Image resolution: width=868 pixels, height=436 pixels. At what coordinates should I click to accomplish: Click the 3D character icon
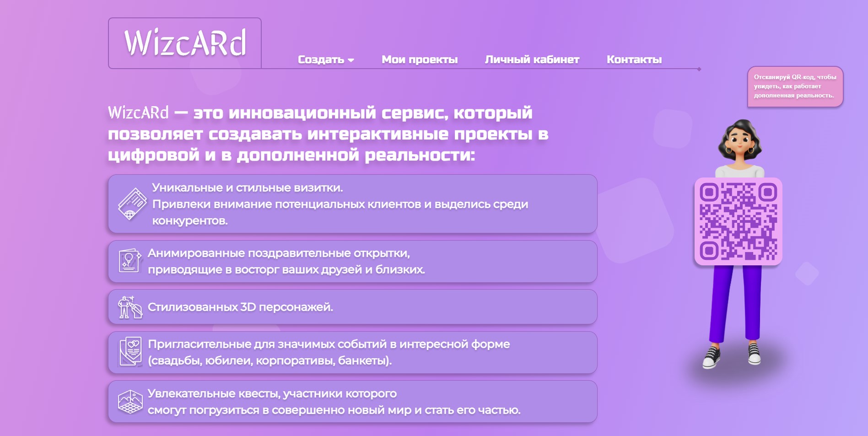point(129,307)
